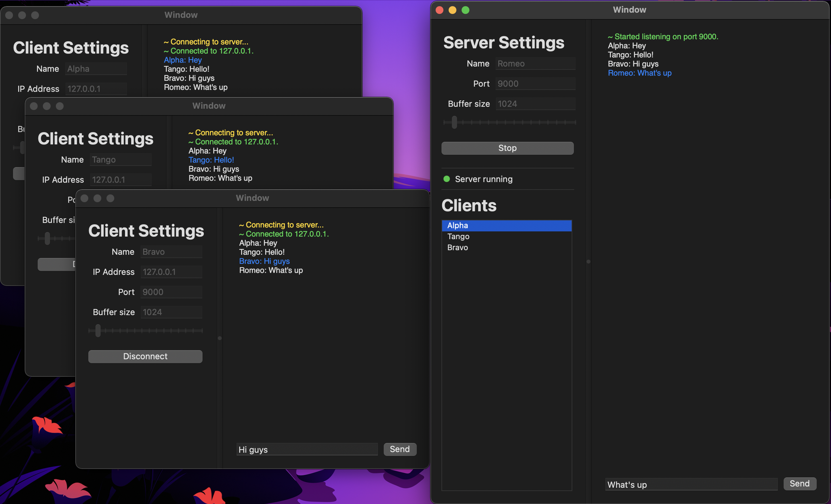Click the server Buffer size field 1024
The width and height of the screenshot is (831, 504).
click(535, 104)
